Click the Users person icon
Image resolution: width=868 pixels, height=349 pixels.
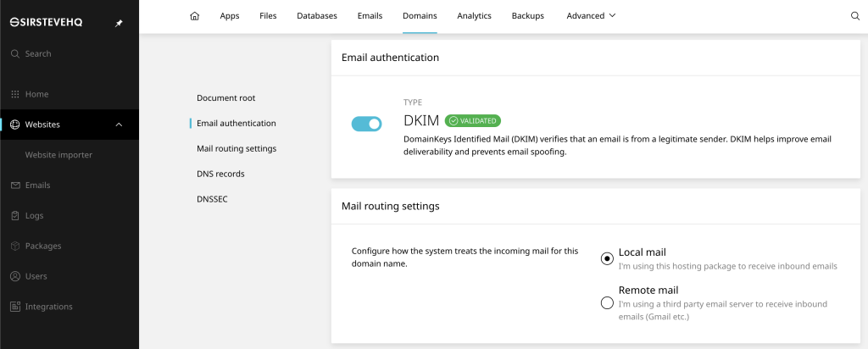(15, 276)
